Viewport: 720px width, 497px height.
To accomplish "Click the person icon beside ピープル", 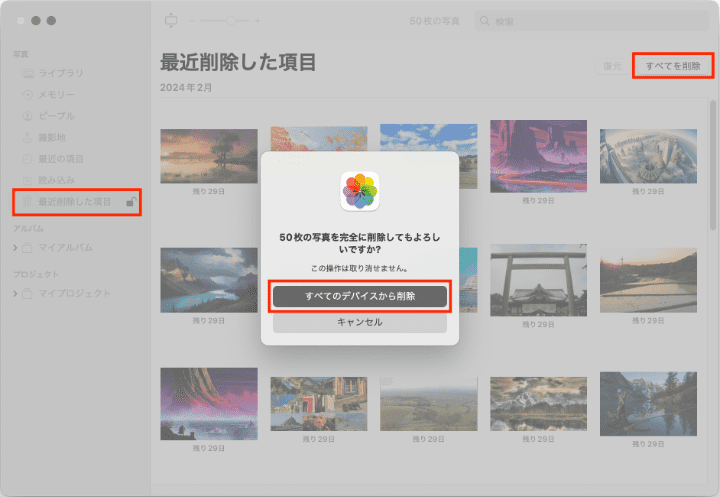I will pos(28,116).
